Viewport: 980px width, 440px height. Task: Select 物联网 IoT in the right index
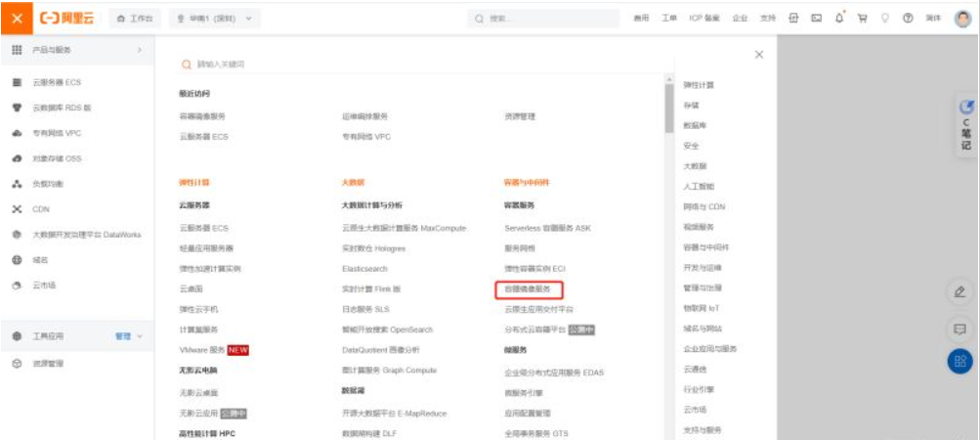click(702, 308)
